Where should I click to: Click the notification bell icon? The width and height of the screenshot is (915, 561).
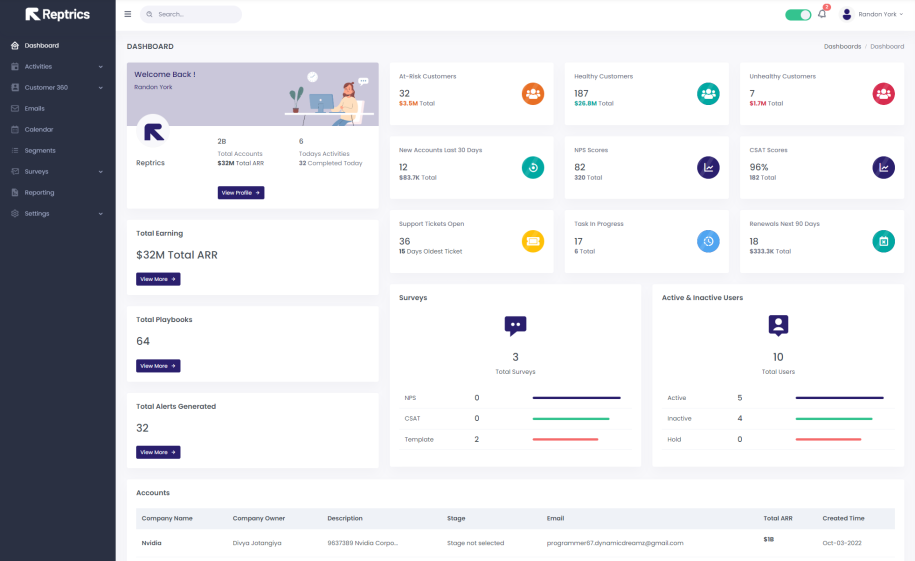[822, 14]
